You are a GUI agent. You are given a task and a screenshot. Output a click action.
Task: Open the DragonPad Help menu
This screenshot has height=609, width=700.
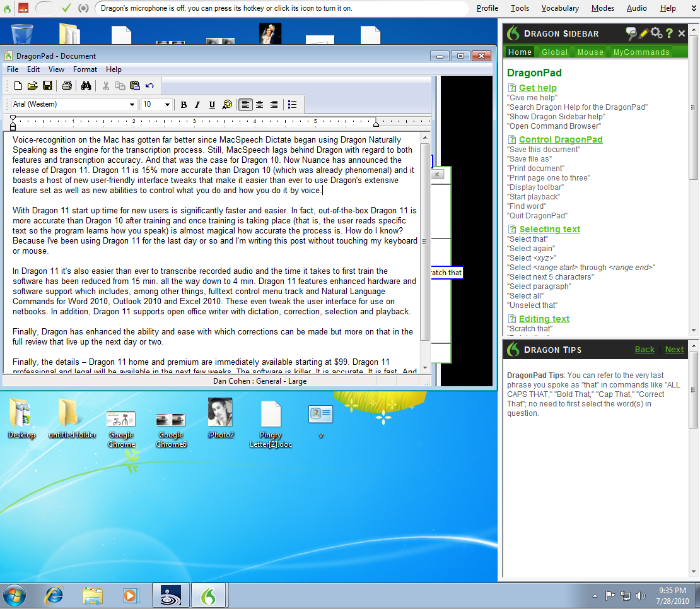[114, 69]
